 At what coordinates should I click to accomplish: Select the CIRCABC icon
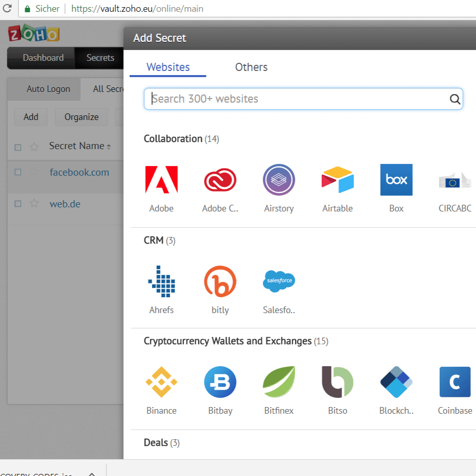tap(455, 180)
